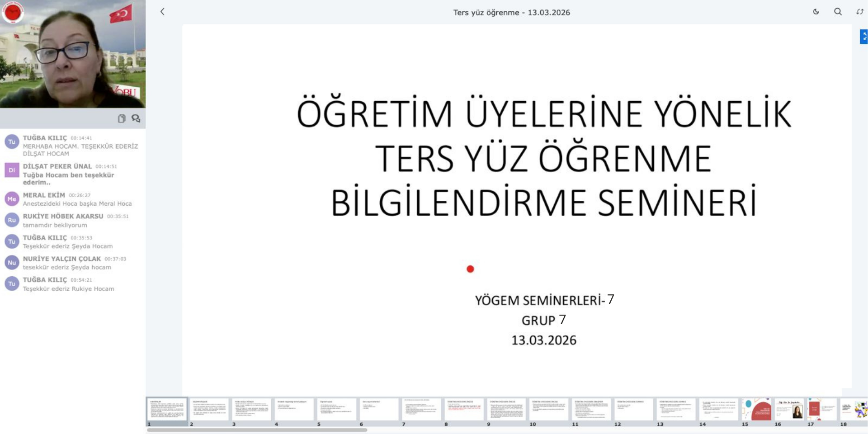
Task: Select slide thumbnail number 2
Action: point(209,410)
